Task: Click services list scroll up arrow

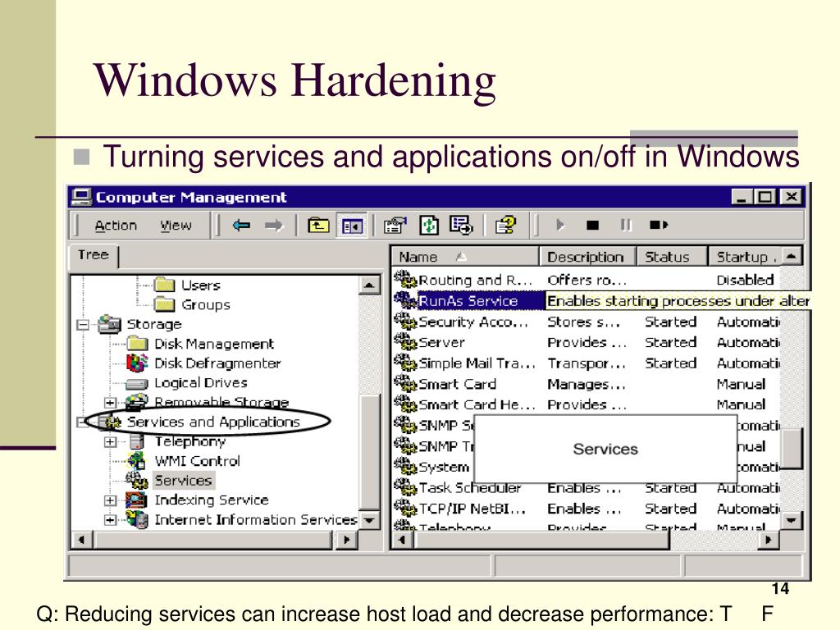Action: point(792,256)
